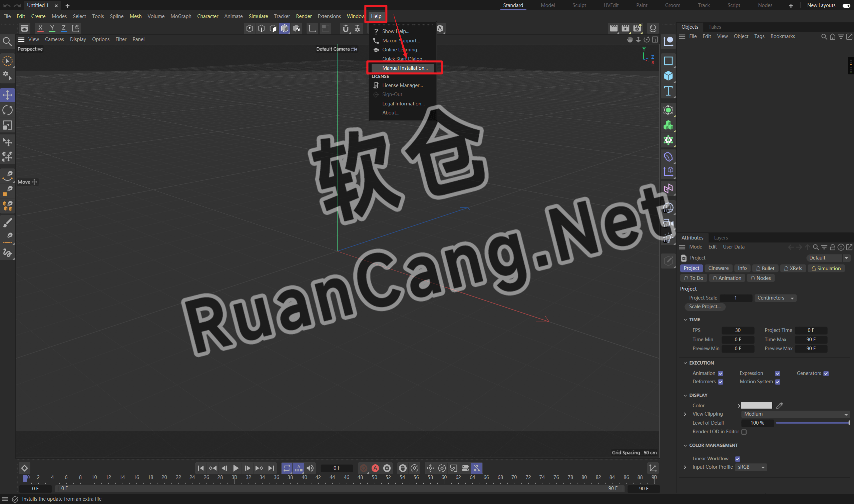Open the Centimeters unit dropdown
The height and width of the screenshot is (504, 854).
pos(775,298)
